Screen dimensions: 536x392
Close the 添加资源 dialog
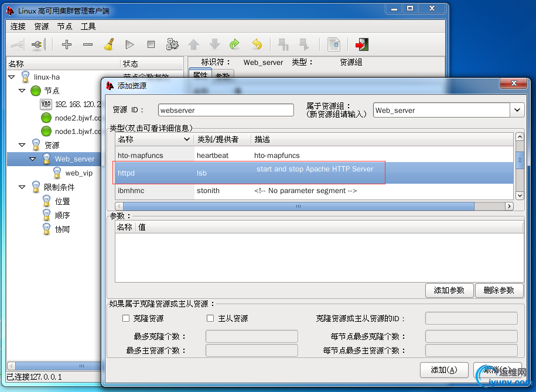(x=514, y=83)
